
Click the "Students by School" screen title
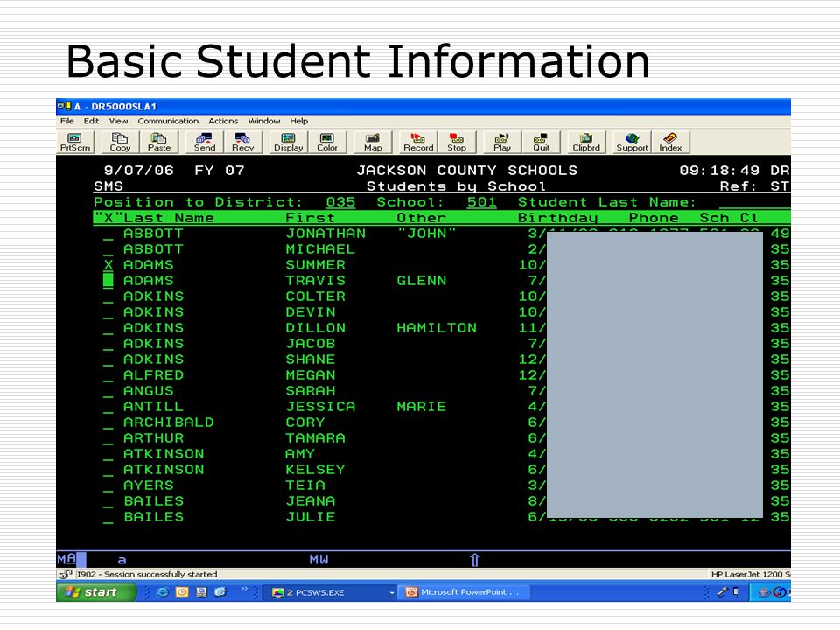pos(457,186)
